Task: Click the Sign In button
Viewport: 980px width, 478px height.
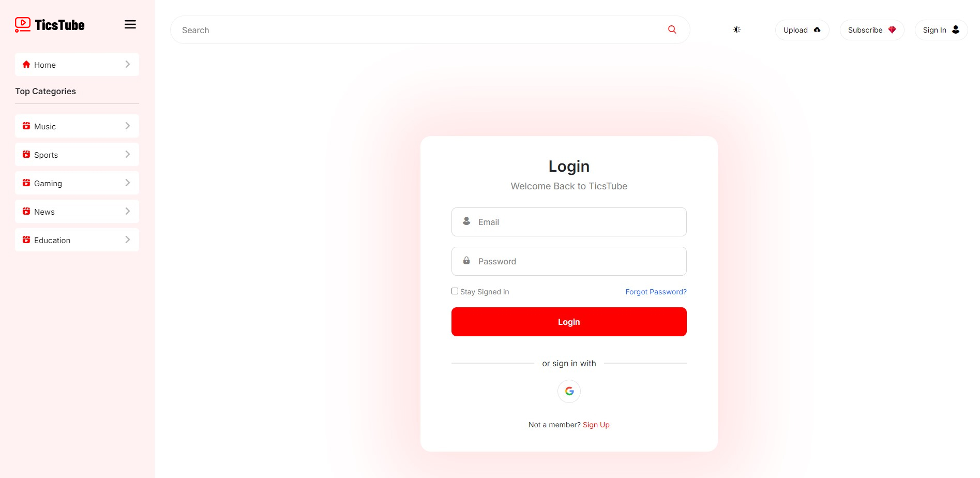Action: tap(941, 30)
